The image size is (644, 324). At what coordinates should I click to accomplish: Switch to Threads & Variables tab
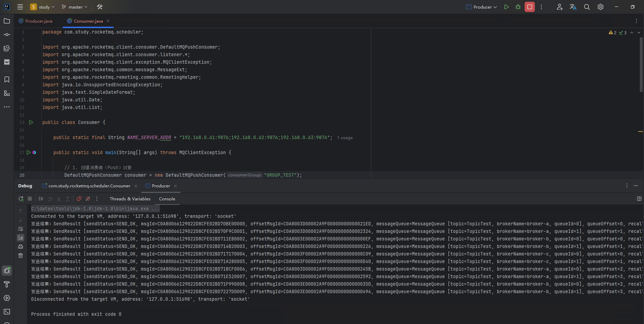[x=130, y=199]
